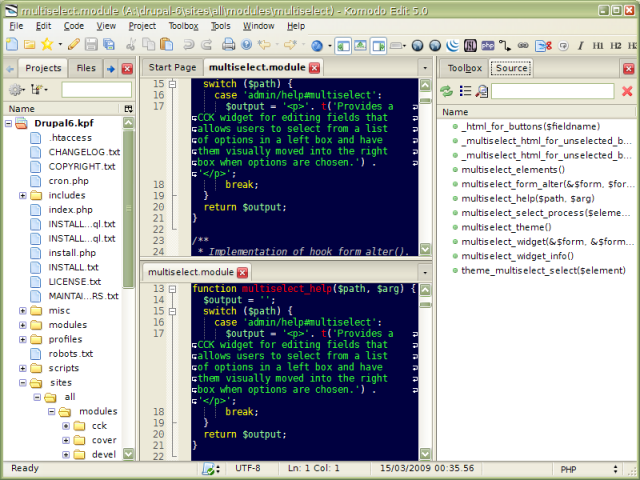This screenshot has height=480, width=640.
Task: Open the File menu
Action: point(16,26)
